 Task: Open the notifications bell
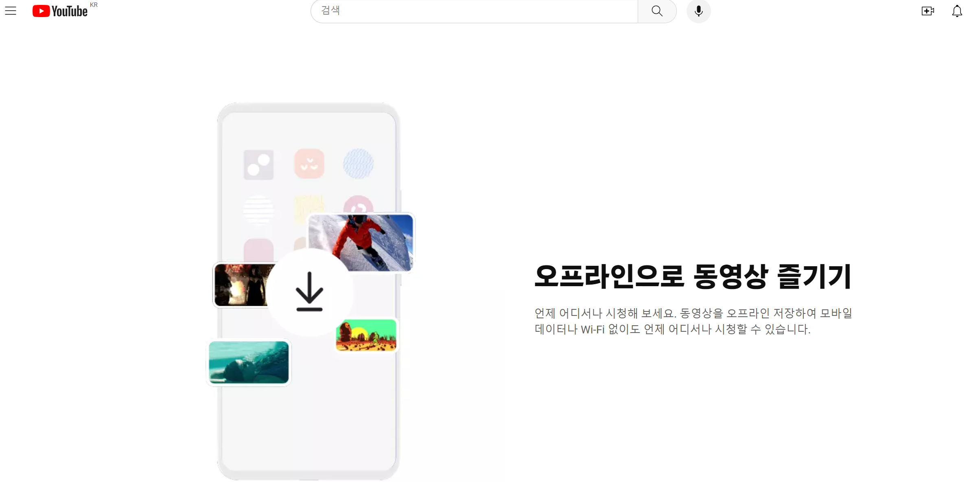click(957, 11)
